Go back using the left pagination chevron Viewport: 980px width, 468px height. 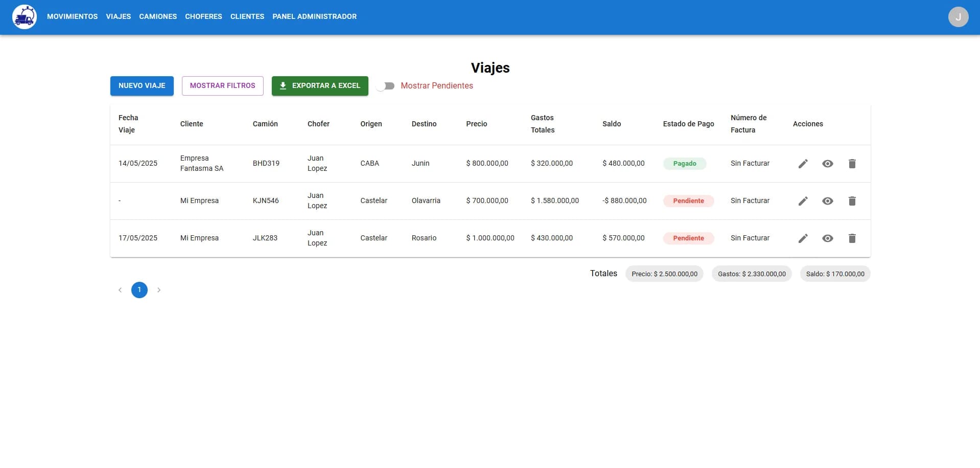[x=120, y=290]
